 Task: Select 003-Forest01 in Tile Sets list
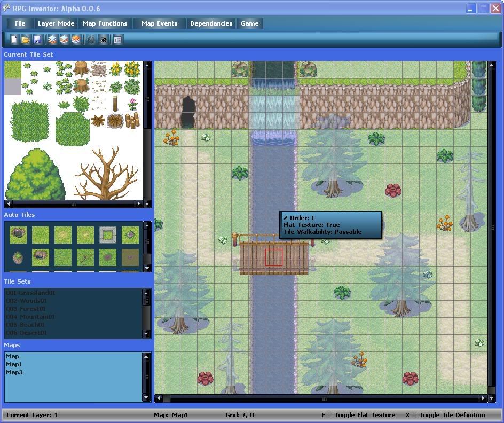[26, 309]
